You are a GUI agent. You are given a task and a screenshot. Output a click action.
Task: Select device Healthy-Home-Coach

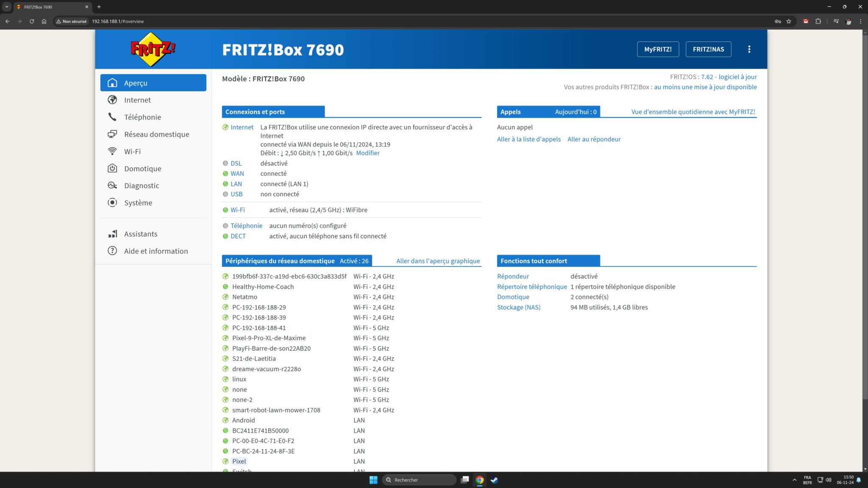263,287
